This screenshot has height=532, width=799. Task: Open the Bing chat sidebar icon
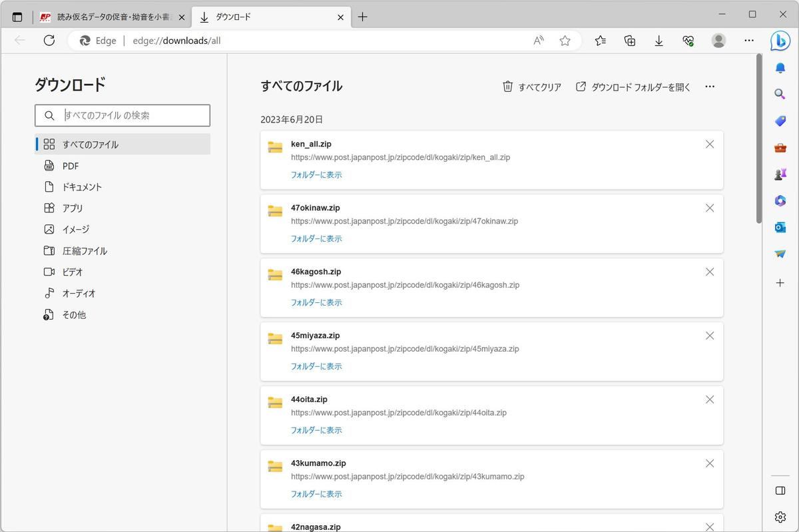(x=780, y=41)
